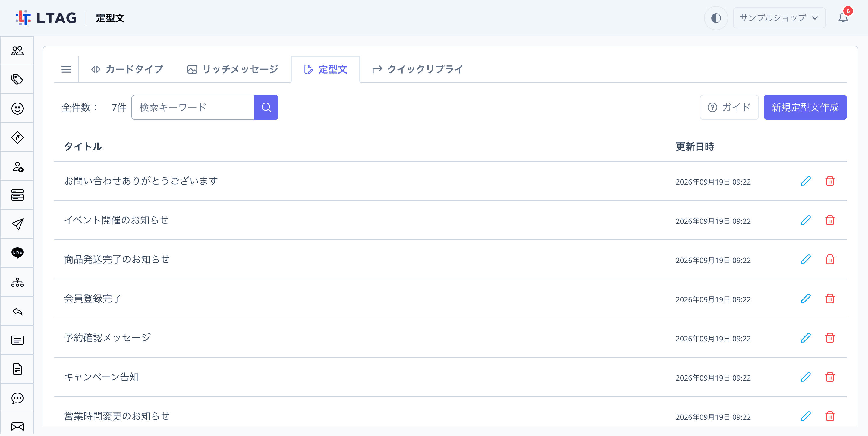Toggle the hamburger menu beside tabs
Viewport: 868px width, 436px height.
[66, 69]
